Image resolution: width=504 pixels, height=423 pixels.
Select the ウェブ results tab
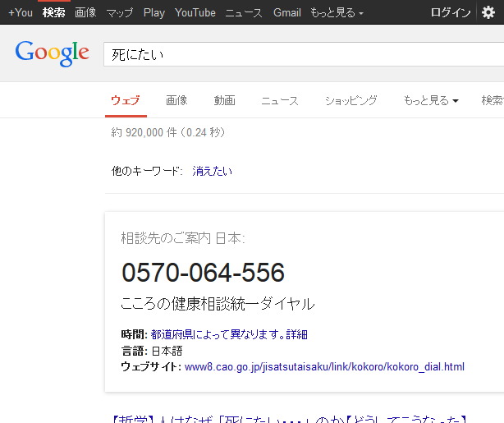coord(126,101)
